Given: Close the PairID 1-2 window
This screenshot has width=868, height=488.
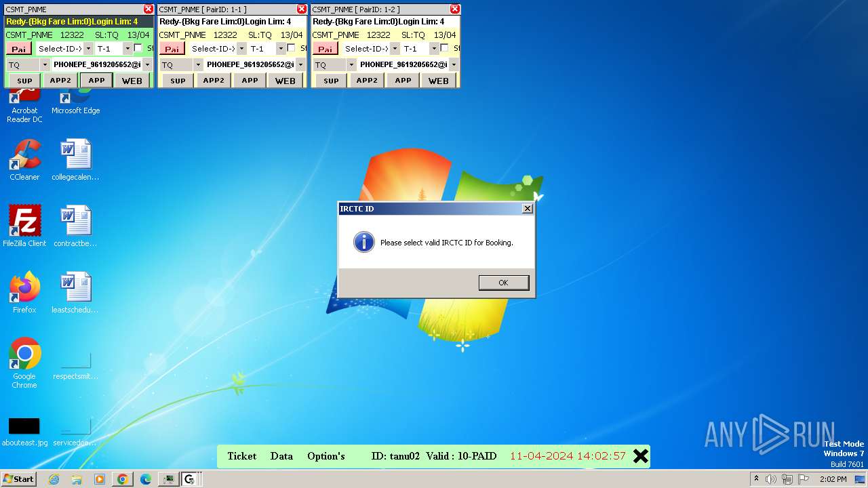Looking at the screenshot, I should pyautogui.click(x=455, y=9).
